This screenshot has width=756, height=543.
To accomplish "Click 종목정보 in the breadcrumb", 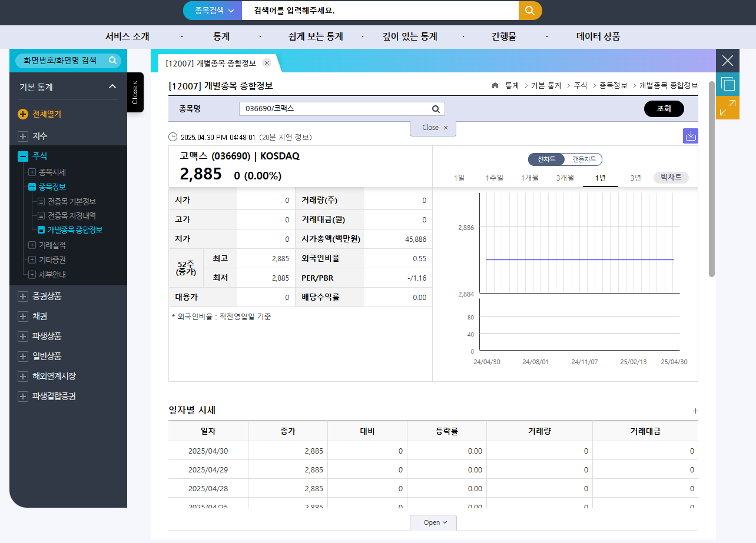I will click(x=614, y=86).
